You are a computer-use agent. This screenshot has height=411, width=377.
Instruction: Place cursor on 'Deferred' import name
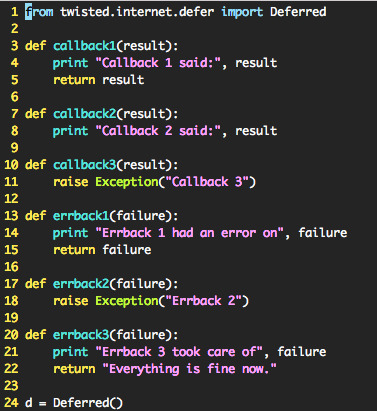(298, 12)
